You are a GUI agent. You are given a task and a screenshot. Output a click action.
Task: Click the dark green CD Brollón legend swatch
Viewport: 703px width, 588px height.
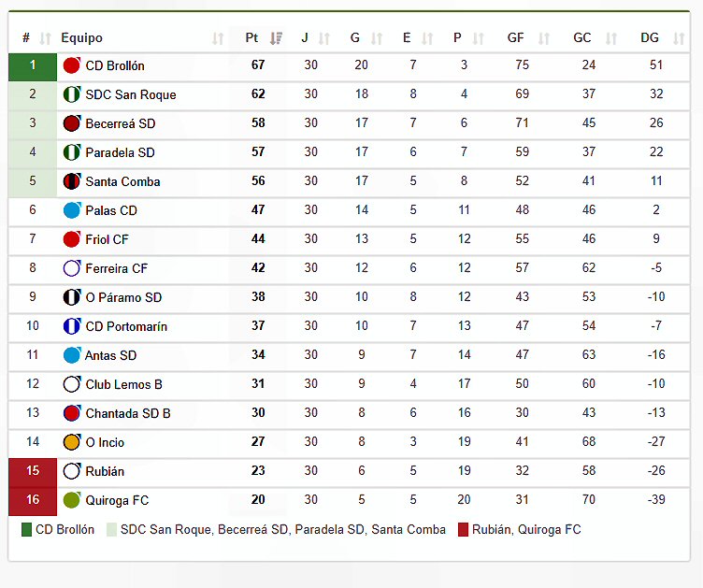click(x=26, y=530)
